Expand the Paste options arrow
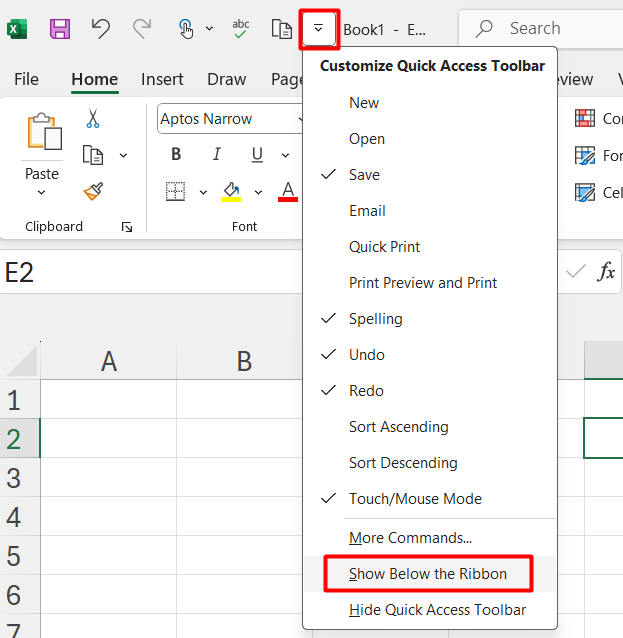 coord(42,192)
